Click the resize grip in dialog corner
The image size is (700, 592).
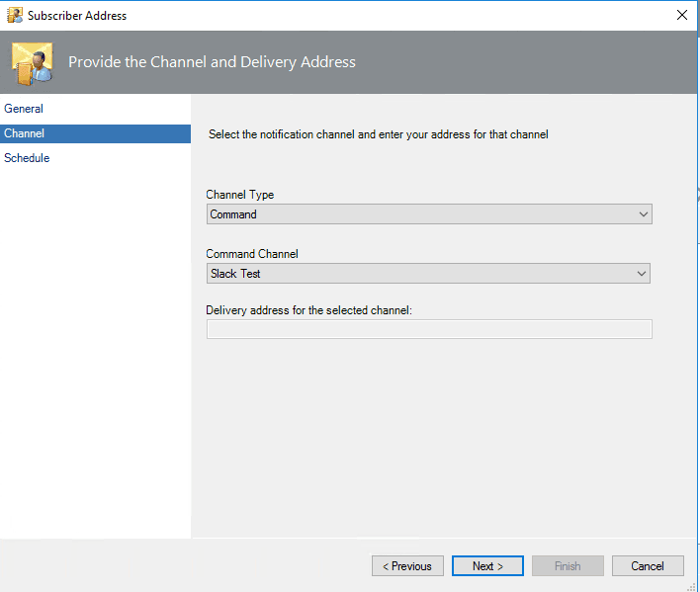(691, 587)
